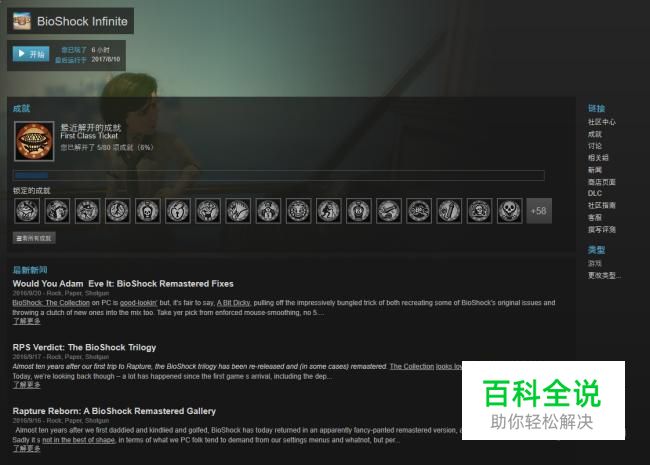Screen dimensions: 650x465
Task: Click the BioShock Infinite game icon in the header
Action: point(22,21)
